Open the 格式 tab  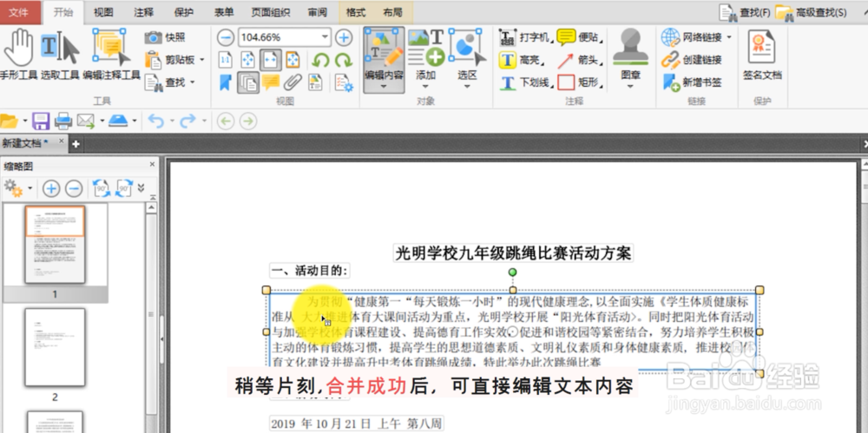click(x=355, y=12)
